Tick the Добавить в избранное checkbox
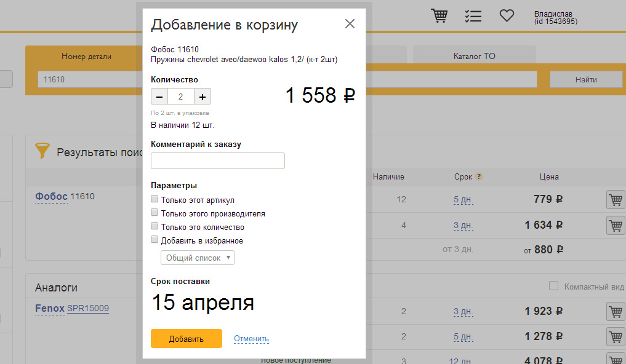The width and height of the screenshot is (626, 364). (x=155, y=240)
